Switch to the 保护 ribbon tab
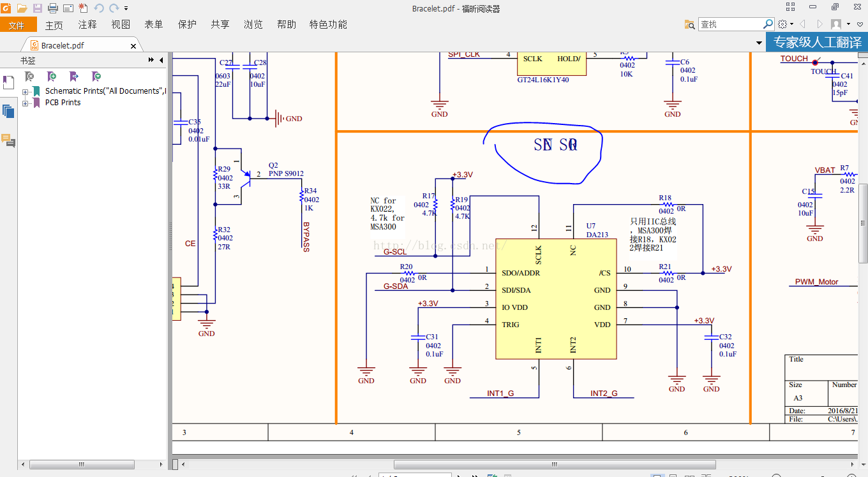Image resolution: width=868 pixels, height=477 pixels. click(187, 25)
